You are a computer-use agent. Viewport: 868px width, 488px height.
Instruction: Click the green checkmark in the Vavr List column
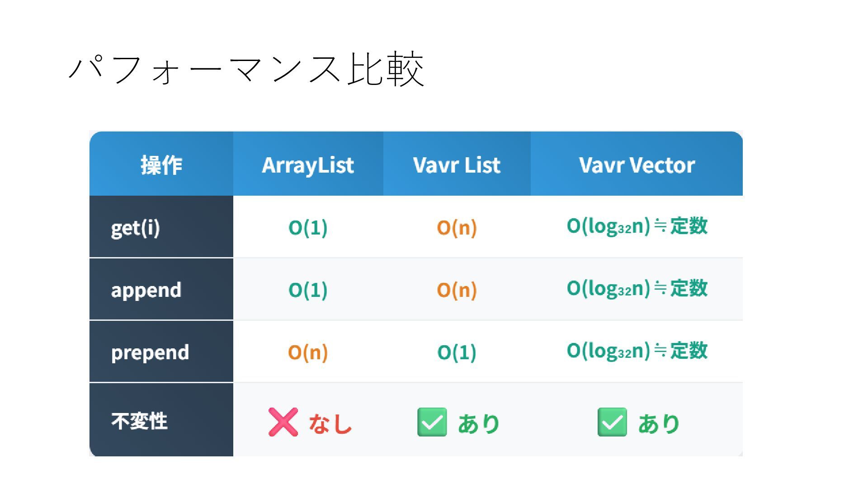pos(432,422)
